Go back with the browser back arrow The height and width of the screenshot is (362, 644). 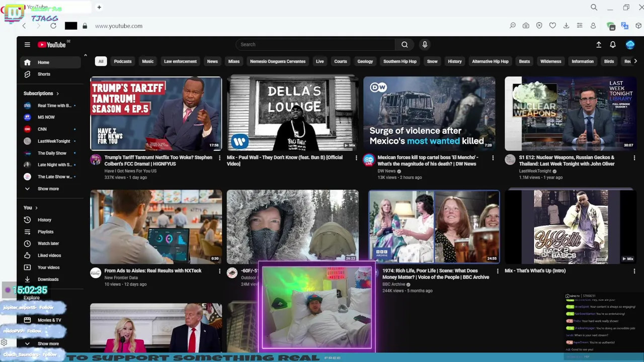click(x=24, y=26)
